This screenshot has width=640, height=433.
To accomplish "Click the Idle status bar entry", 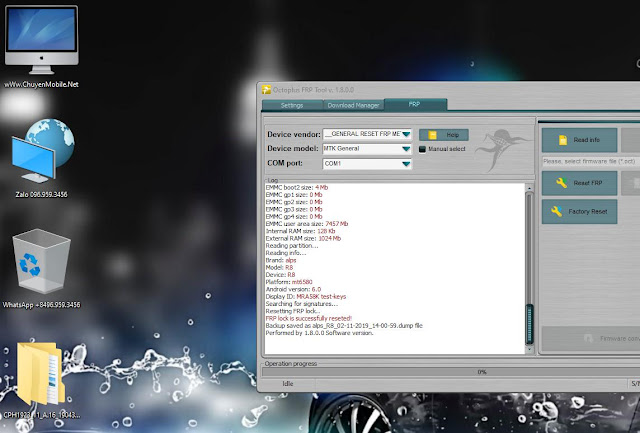I will [x=288, y=384].
